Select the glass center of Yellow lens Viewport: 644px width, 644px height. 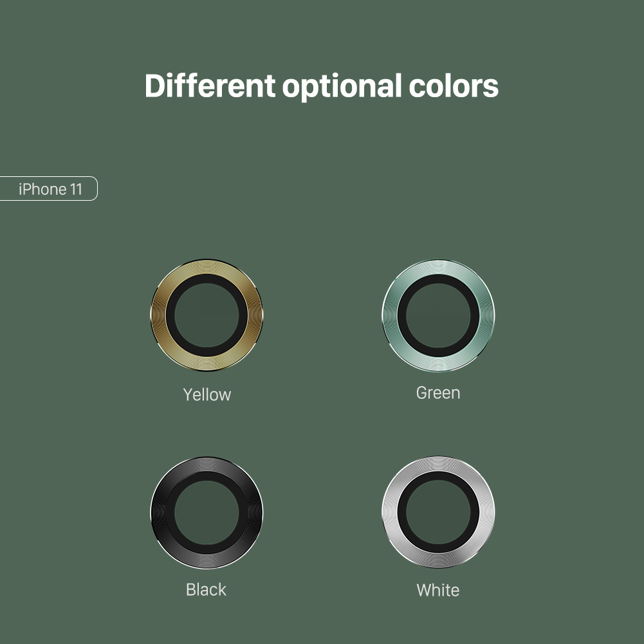point(207,315)
